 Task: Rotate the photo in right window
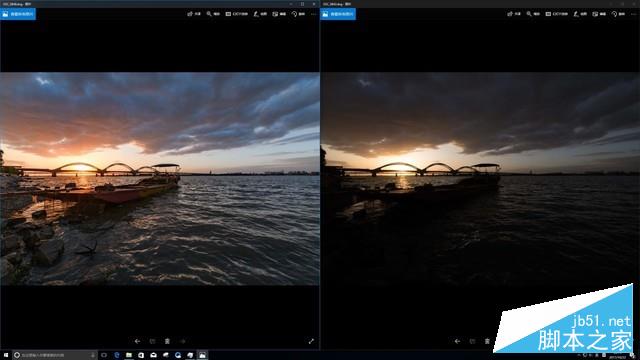click(x=618, y=14)
